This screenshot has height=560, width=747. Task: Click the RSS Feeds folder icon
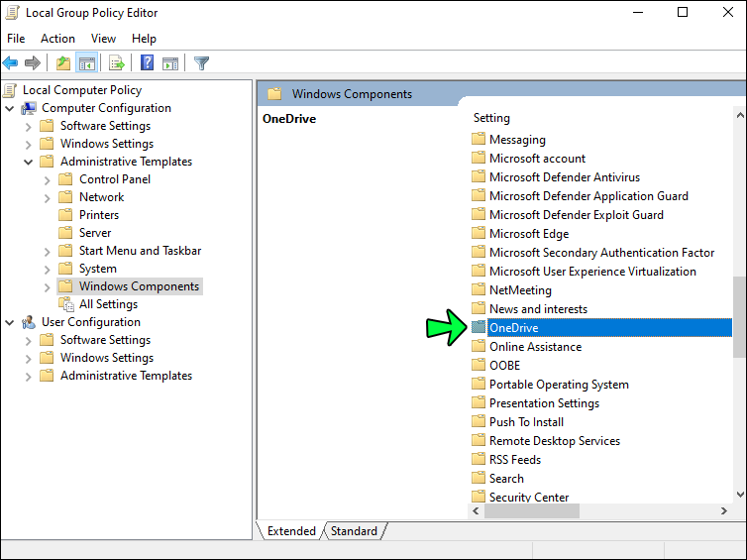(479, 460)
